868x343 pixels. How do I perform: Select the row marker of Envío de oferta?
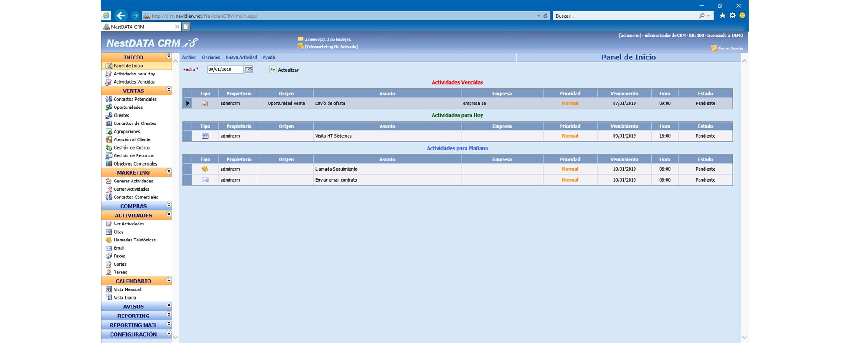(187, 103)
